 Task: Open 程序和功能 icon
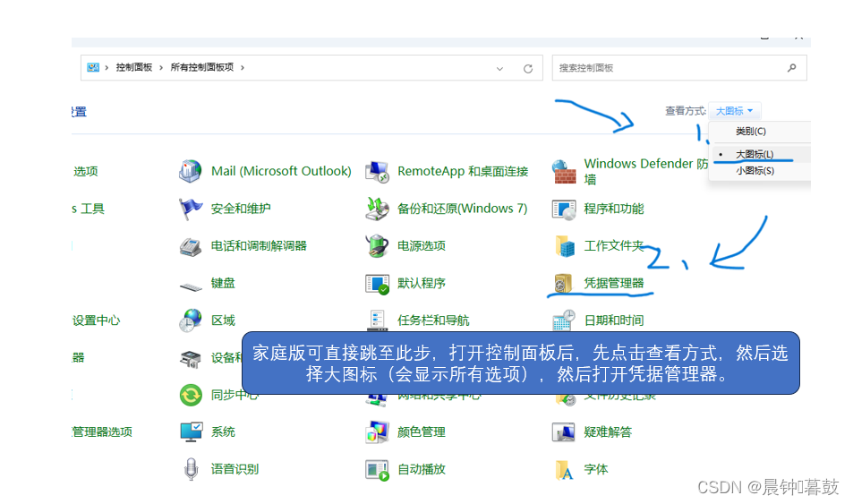(x=564, y=209)
